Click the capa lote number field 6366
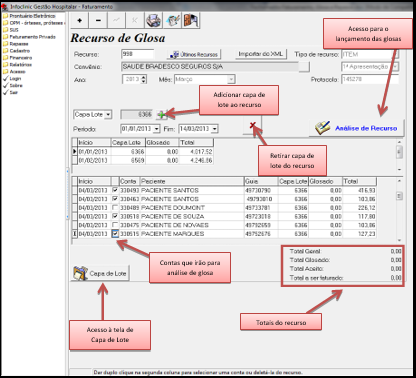The width and height of the screenshot is (416, 378). click(x=137, y=115)
